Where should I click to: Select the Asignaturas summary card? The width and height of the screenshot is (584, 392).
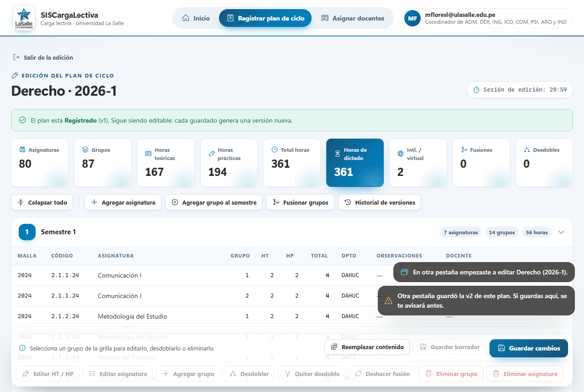click(x=40, y=163)
